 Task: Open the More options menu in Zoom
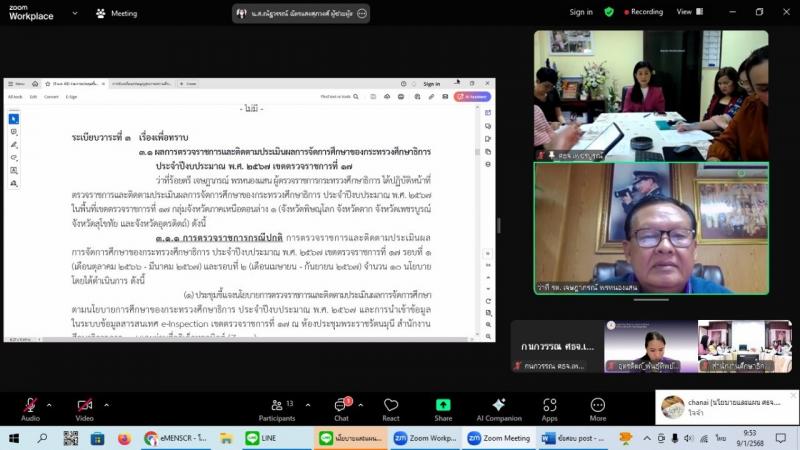597,409
